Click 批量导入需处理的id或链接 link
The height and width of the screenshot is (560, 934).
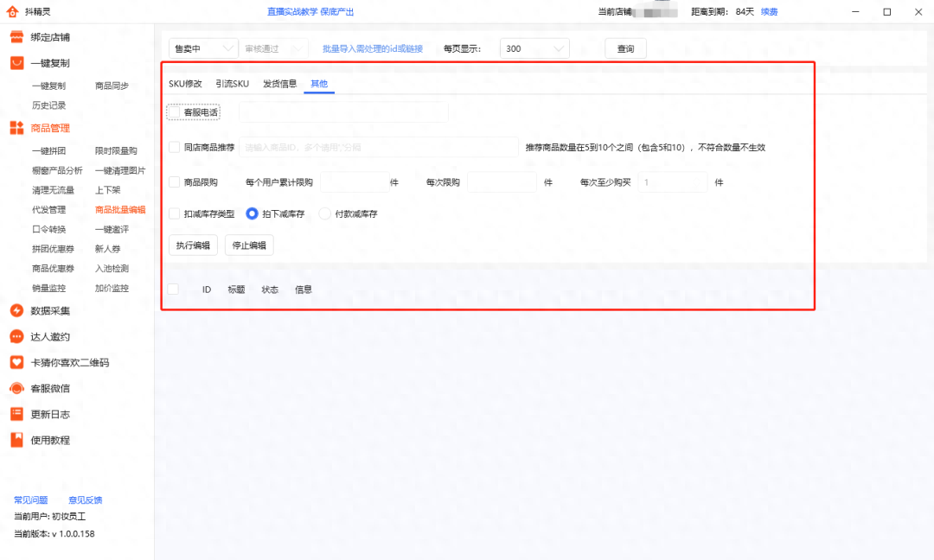[373, 48]
